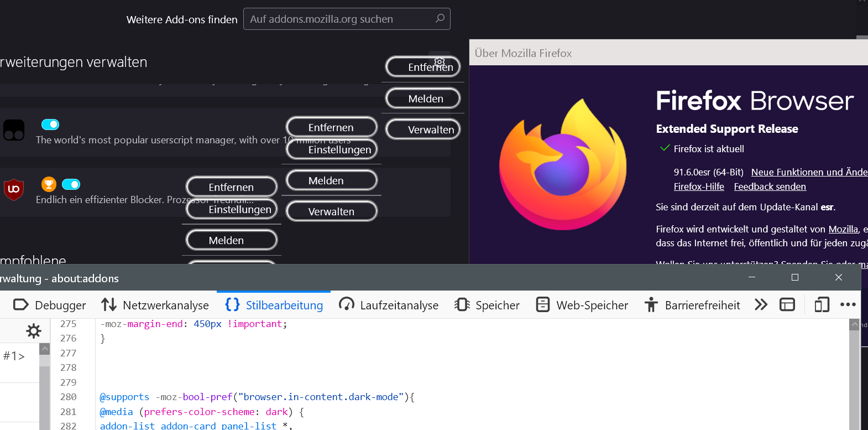Go to the Web-Speicher tab
868x430 pixels.
pos(582,305)
